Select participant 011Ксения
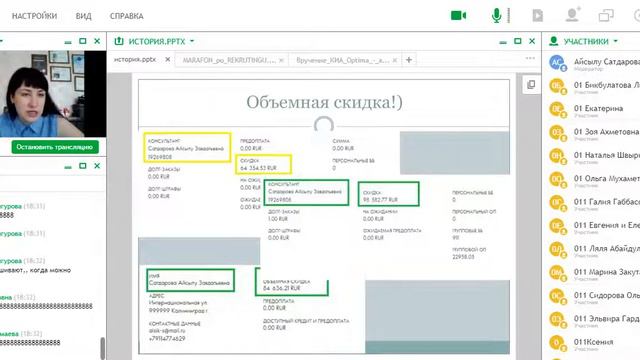 tap(594, 342)
